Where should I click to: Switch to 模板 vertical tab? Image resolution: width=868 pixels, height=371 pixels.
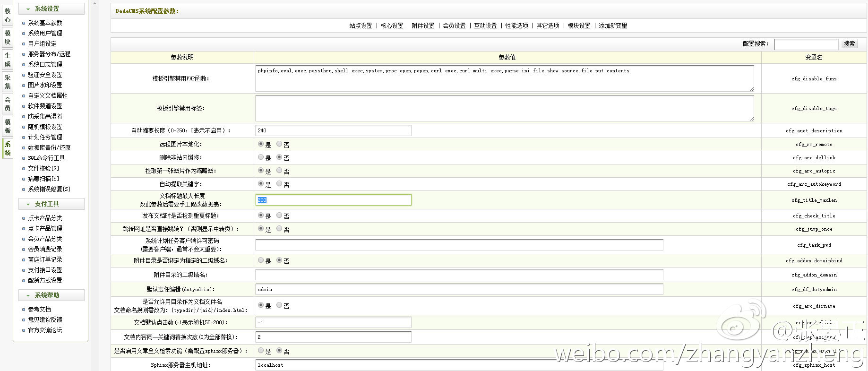point(8,126)
